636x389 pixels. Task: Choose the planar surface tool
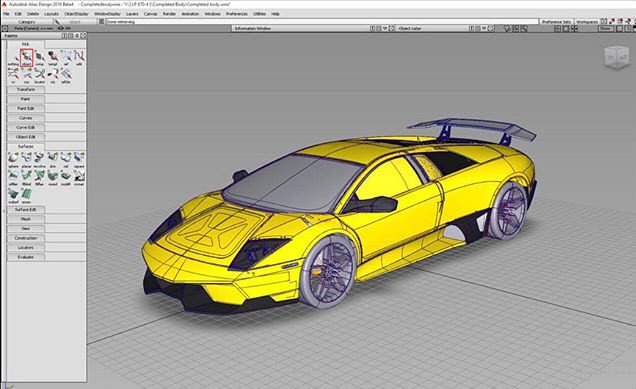point(26,160)
